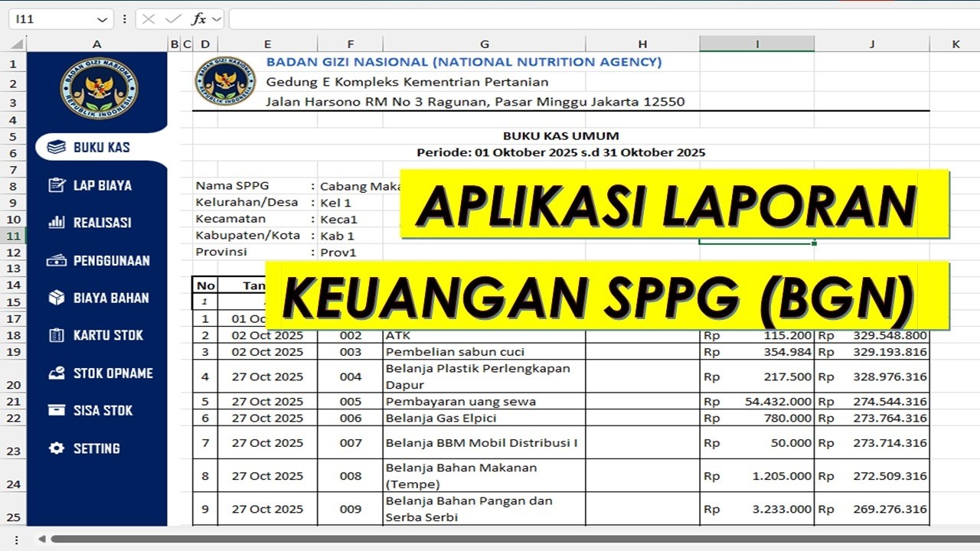
Task: Click the Badan Gizi Nasional sidebar logo
Action: point(99,88)
